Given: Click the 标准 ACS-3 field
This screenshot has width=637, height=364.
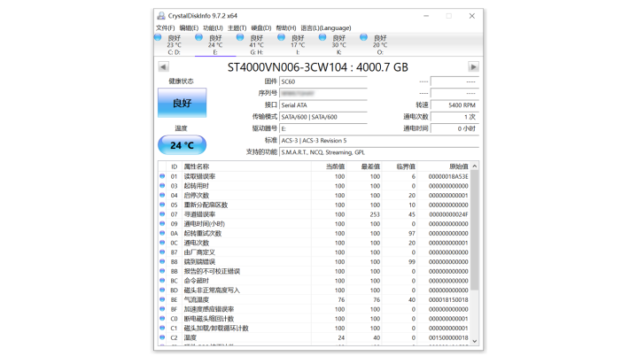Looking at the screenshot, I should tap(379, 141).
